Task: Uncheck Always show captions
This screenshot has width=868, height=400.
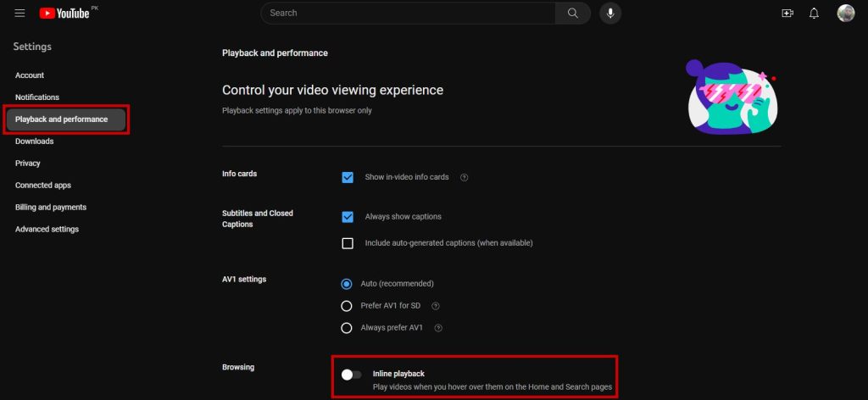Action: pyautogui.click(x=348, y=217)
